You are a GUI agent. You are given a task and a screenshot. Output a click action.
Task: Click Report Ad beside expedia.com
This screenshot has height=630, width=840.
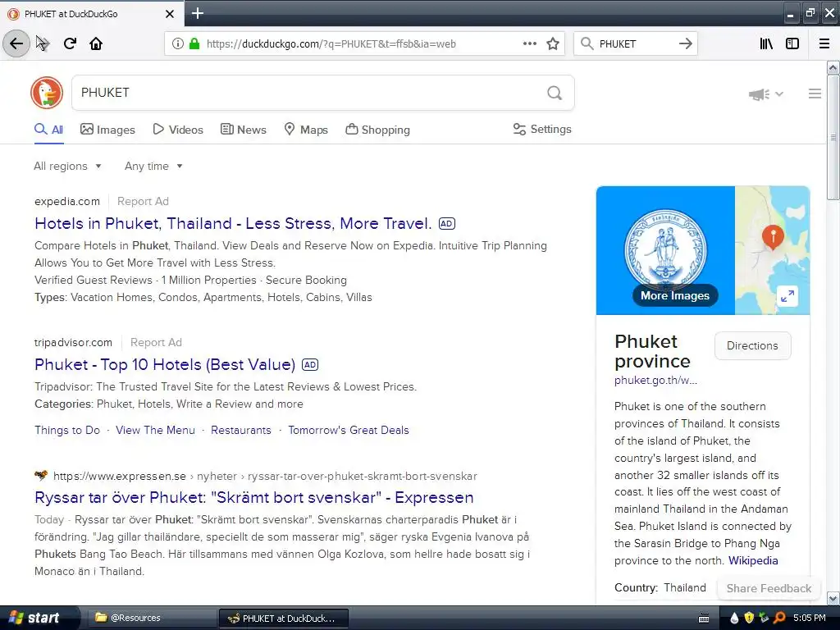143,202
